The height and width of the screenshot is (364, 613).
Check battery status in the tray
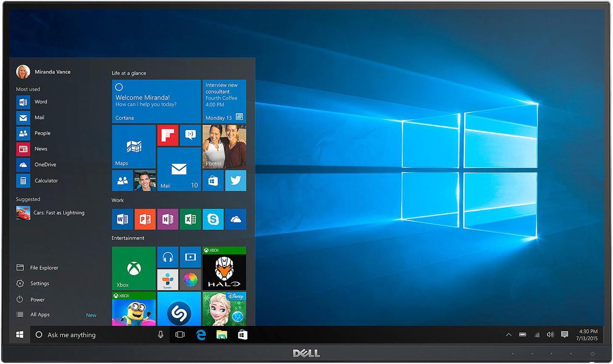[x=523, y=335]
